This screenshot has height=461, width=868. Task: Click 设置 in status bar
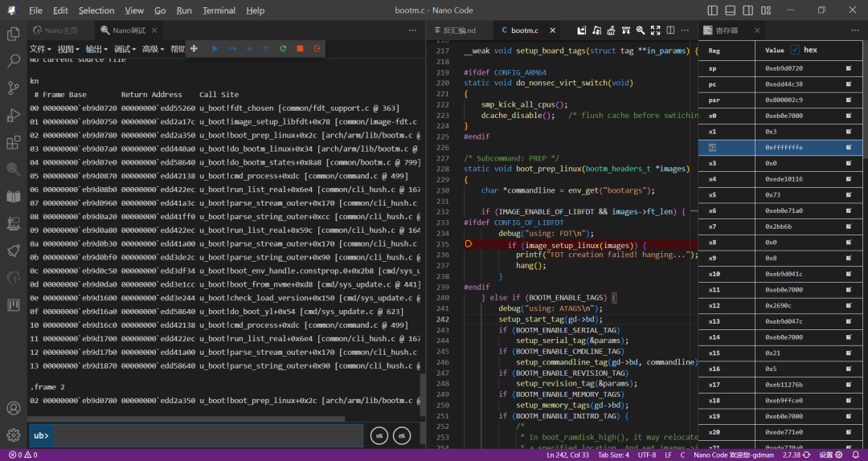(x=829, y=455)
